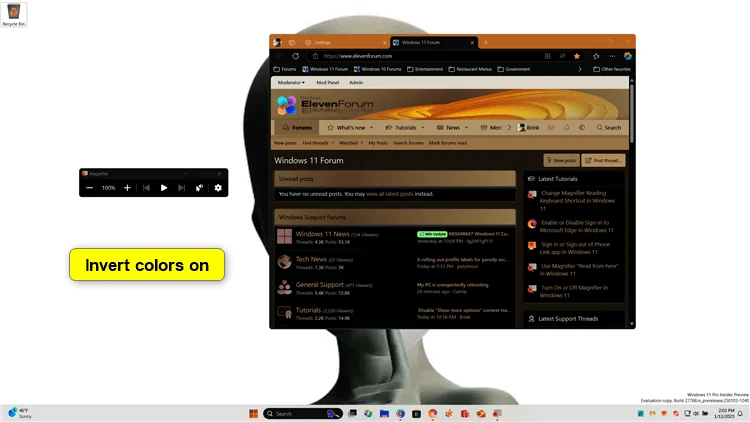Open Restaurant Menus favorites folder
This screenshot has width=750, height=422.
click(x=470, y=69)
